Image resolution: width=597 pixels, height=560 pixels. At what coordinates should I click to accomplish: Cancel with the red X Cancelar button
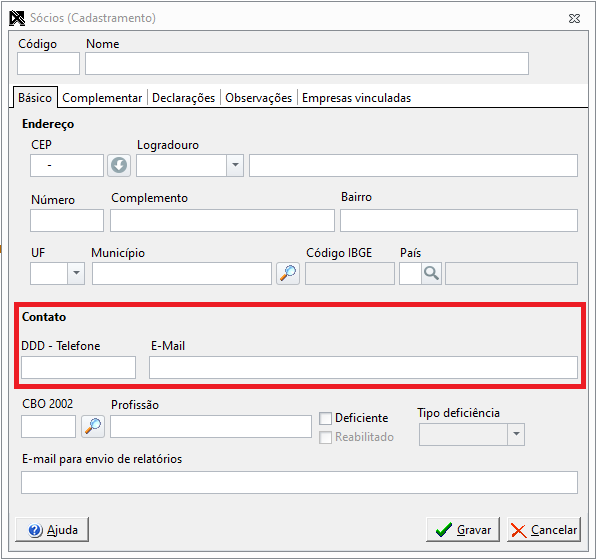click(x=544, y=529)
